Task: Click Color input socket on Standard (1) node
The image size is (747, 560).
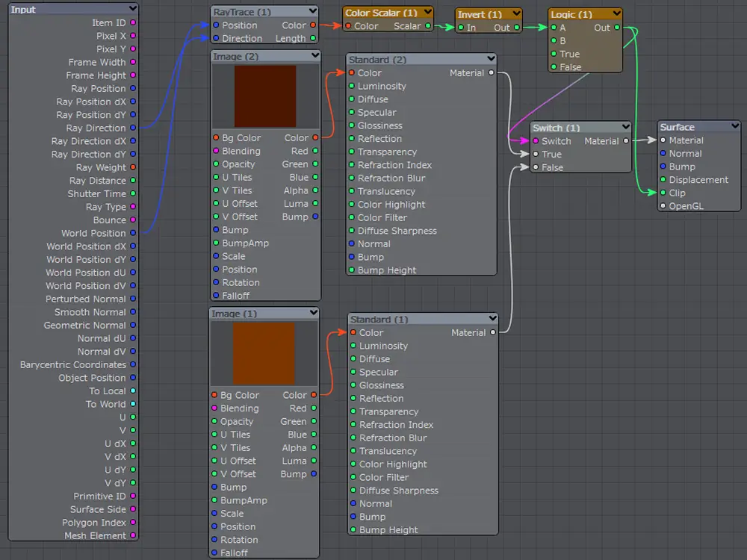Action: (x=352, y=333)
